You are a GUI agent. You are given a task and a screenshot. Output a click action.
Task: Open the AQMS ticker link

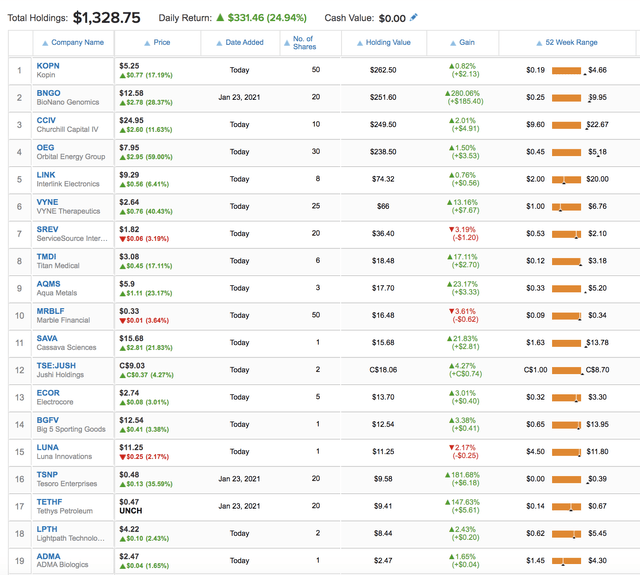click(48, 284)
